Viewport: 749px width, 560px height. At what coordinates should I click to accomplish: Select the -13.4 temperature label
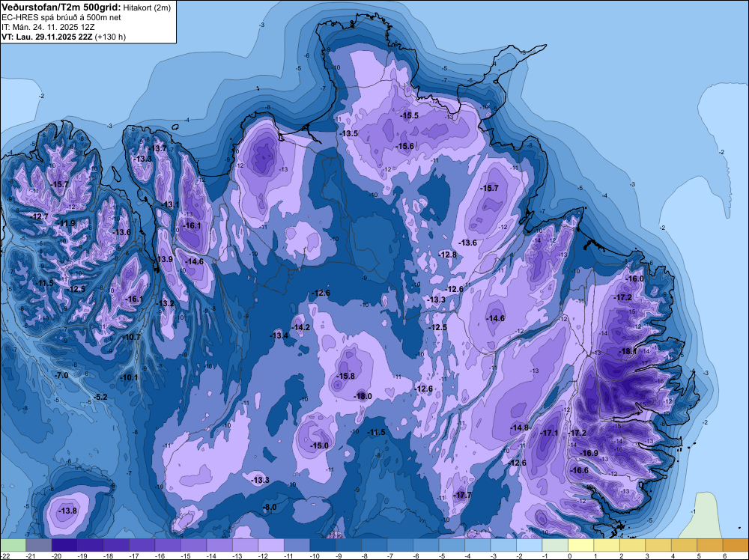click(x=279, y=335)
